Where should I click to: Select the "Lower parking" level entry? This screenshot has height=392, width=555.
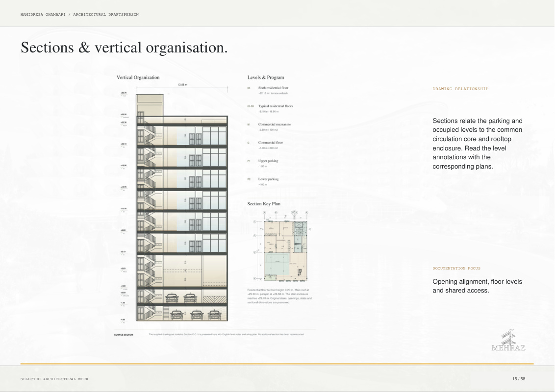click(268, 179)
